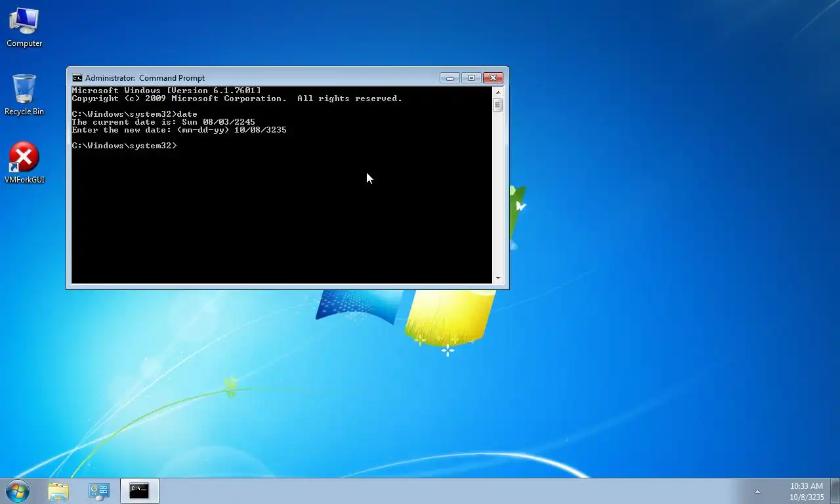Viewport: 840px width, 504px height.
Task: Open the Windows Start menu
Action: [x=18, y=491]
